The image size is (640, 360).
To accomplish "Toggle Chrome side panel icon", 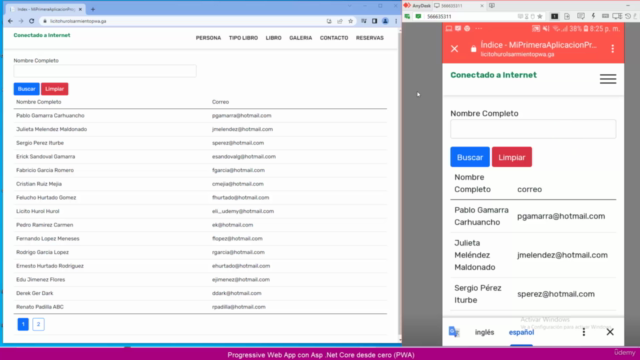I will click(x=374, y=21).
